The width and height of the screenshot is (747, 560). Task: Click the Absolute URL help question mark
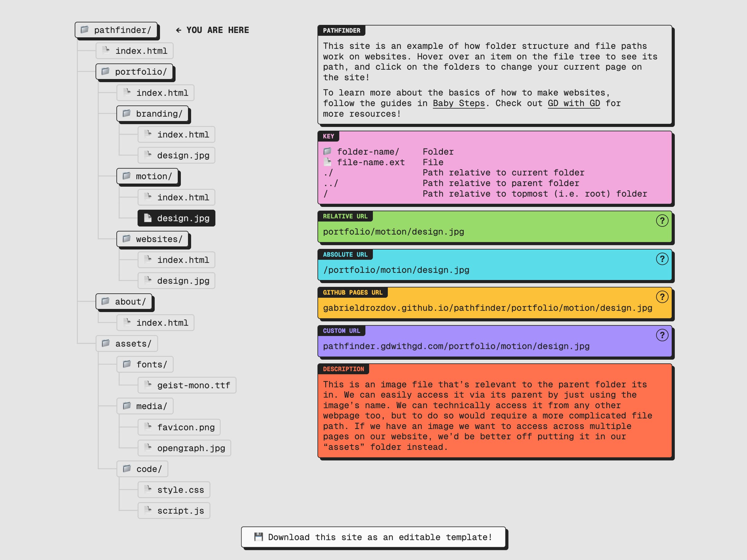click(x=662, y=259)
